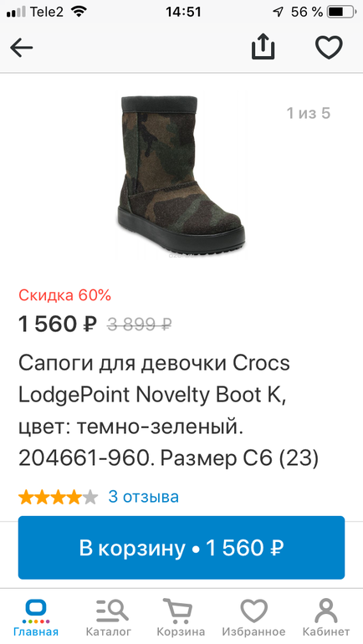Tap the В корзину button
The height and width of the screenshot is (644, 363).
point(181,548)
